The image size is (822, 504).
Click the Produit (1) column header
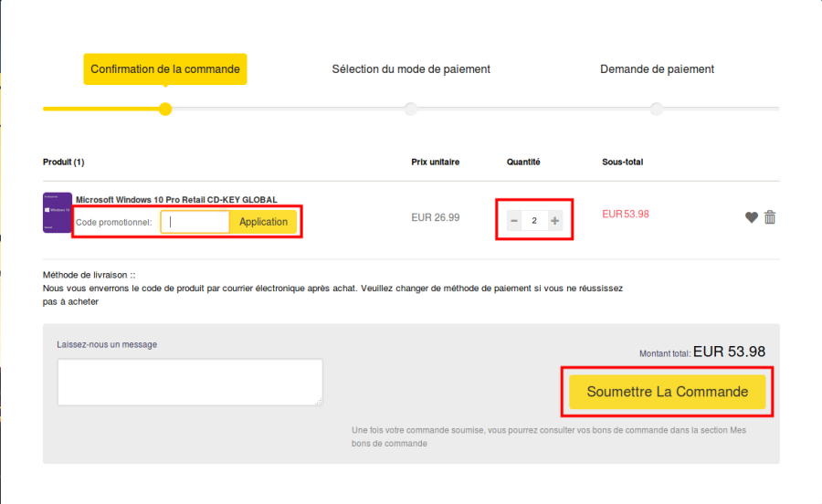64,163
